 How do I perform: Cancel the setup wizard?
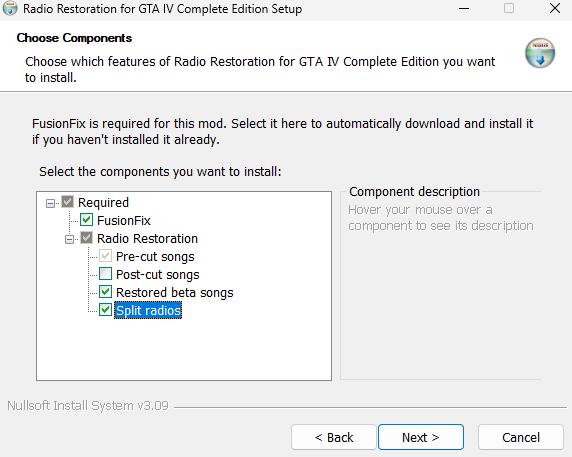pyautogui.click(x=521, y=437)
